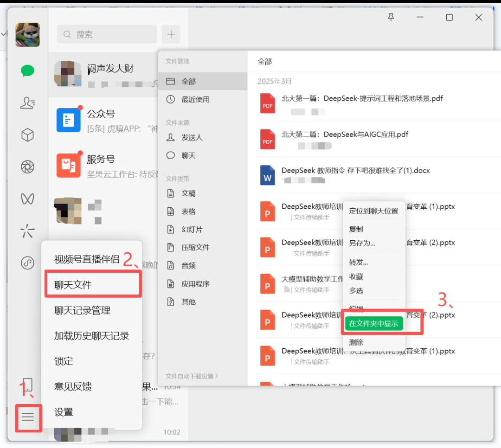Filter by 音频 file type
Viewport: 501px width, 448px height.
tap(203, 266)
